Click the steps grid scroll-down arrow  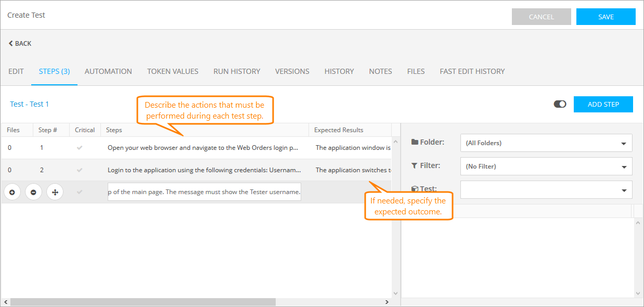(395, 293)
